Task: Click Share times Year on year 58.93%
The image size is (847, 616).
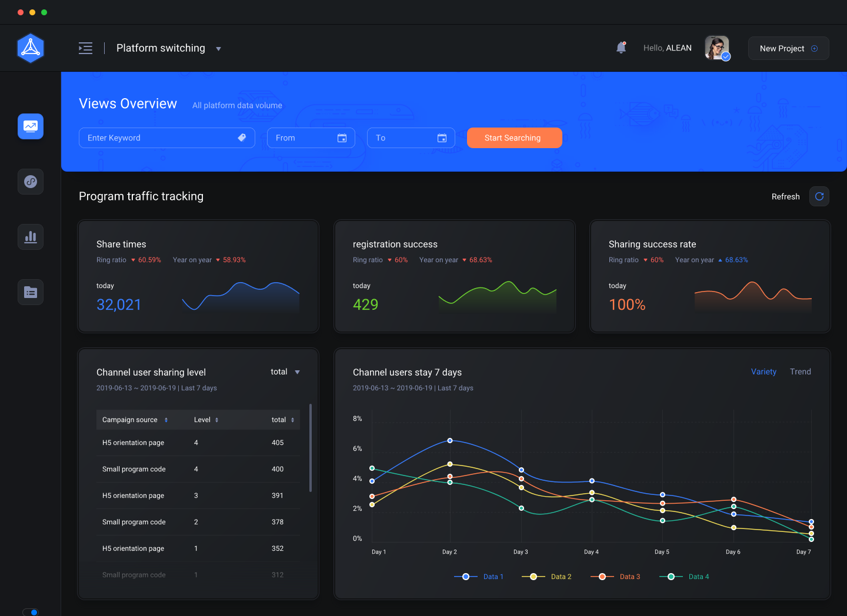Action: [x=209, y=260]
